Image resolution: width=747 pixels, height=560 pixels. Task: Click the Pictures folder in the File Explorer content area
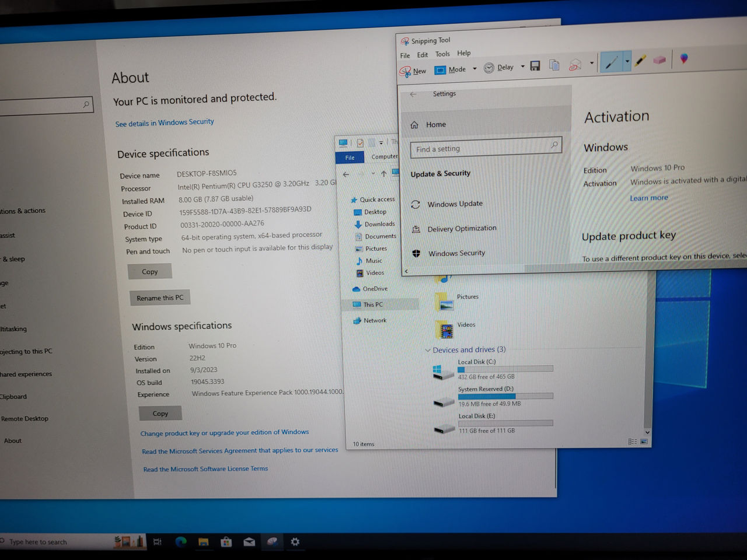458,300
